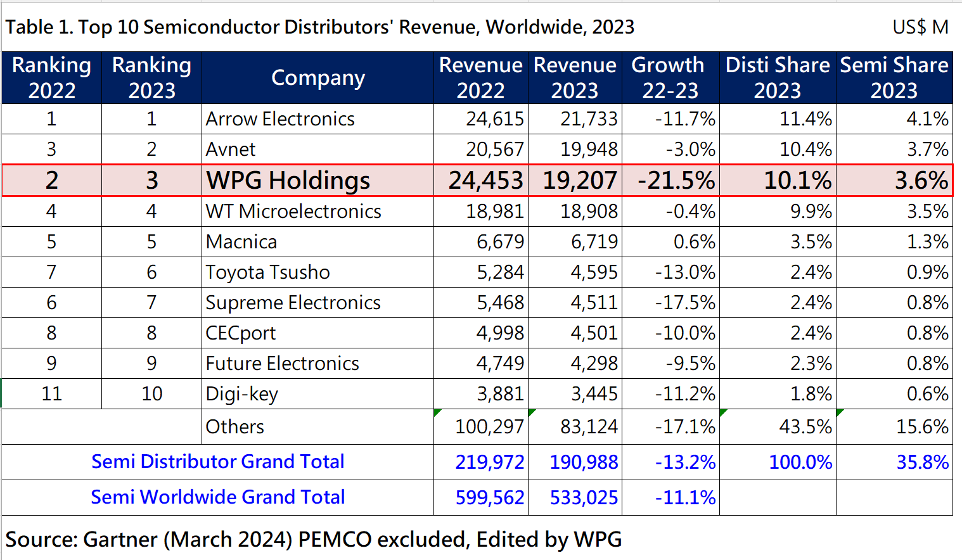This screenshot has width=962, height=560.
Task: Select the Semi Share 2023 header
Action: tap(894, 78)
